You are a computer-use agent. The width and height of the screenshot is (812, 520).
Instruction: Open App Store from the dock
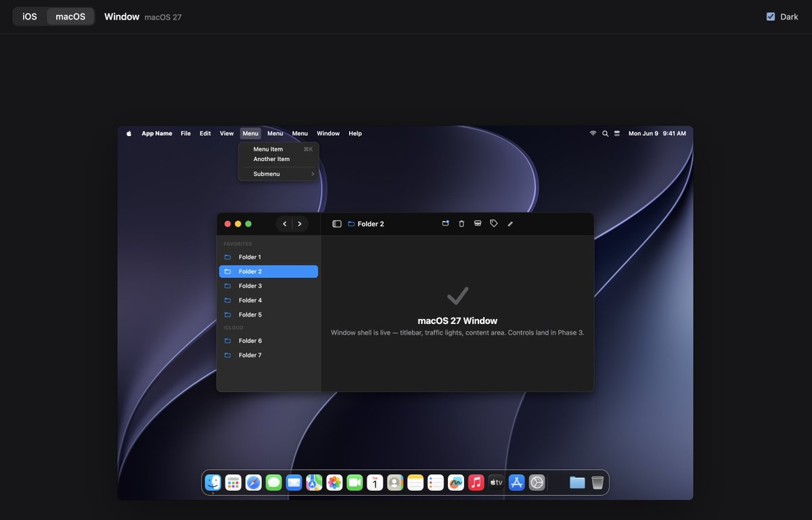[x=516, y=482]
